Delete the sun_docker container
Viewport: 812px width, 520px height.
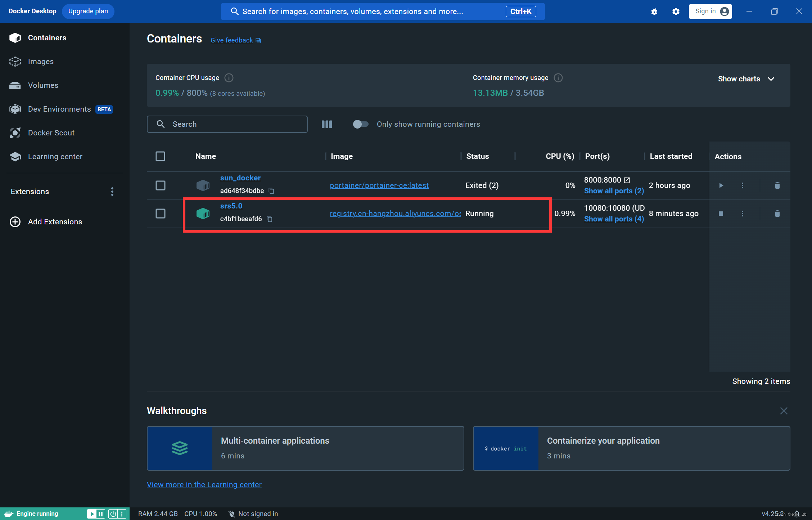[x=777, y=185]
